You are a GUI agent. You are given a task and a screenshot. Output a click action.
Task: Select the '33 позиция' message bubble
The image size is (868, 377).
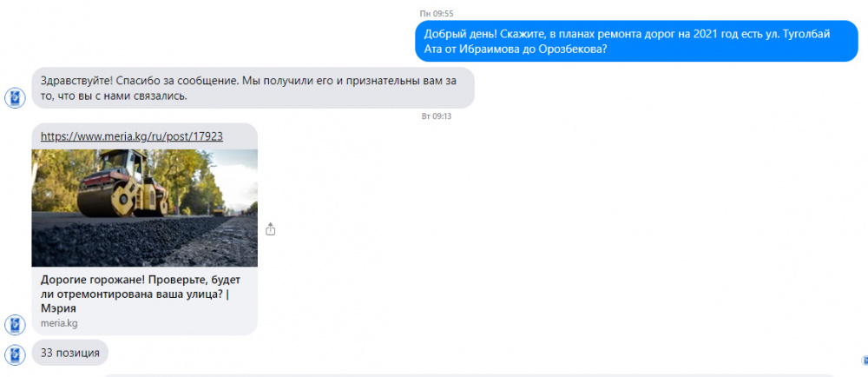click(70, 353)
